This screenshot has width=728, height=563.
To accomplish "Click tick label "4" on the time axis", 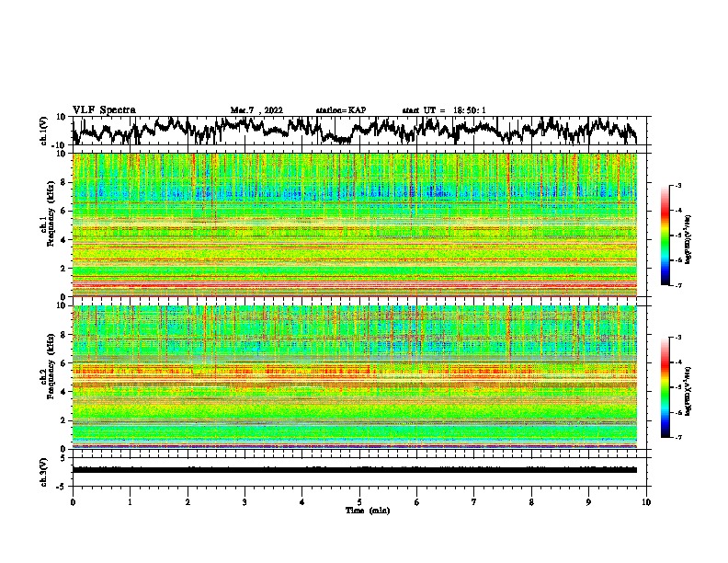I will pyautogui.click(x=302, y=502).
